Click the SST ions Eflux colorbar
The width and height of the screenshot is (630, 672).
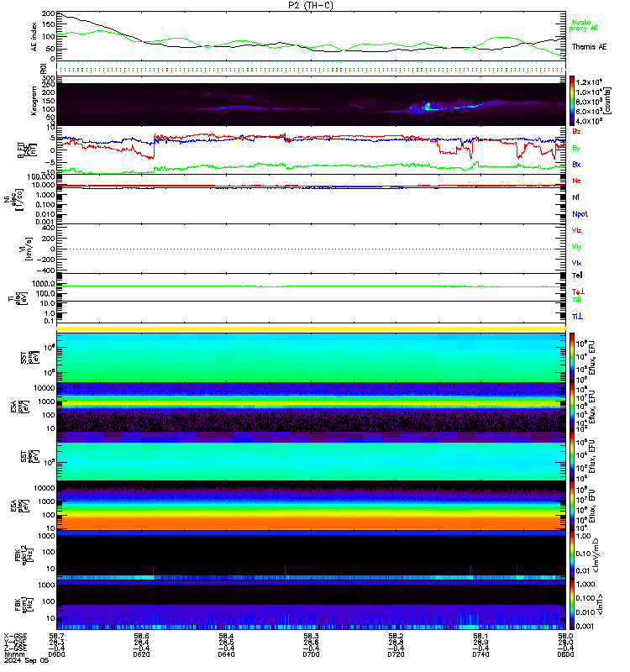tap(572, 358)
